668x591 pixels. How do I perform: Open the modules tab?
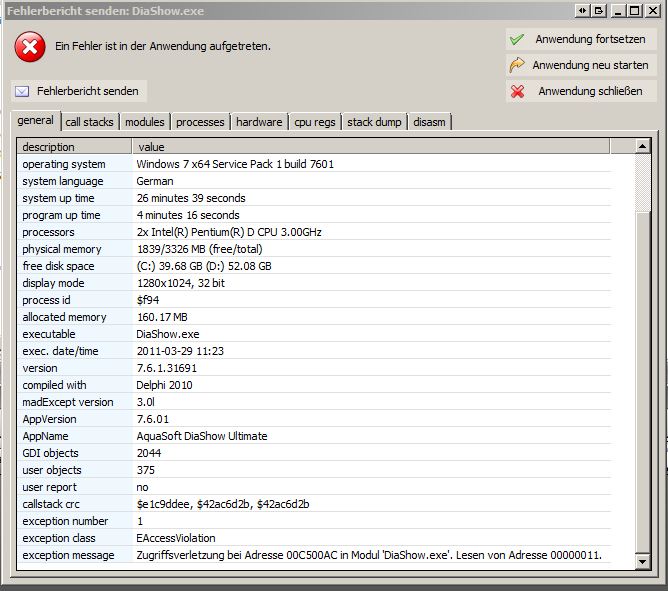144,122
